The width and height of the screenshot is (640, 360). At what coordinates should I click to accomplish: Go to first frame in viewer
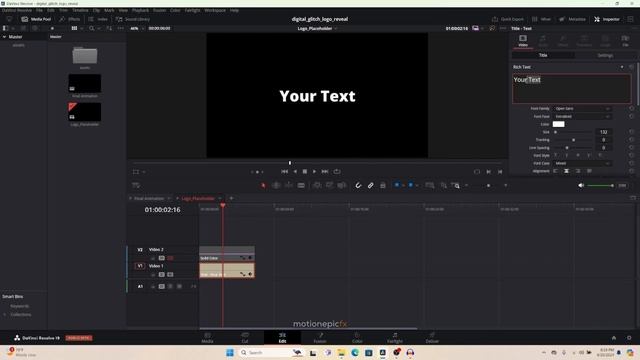click(x=284, y=172)
